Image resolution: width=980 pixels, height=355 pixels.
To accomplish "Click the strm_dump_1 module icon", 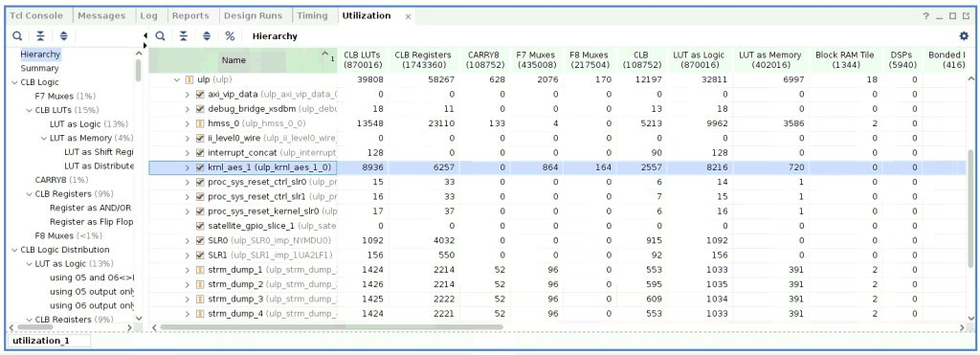I will pos(200,270).
